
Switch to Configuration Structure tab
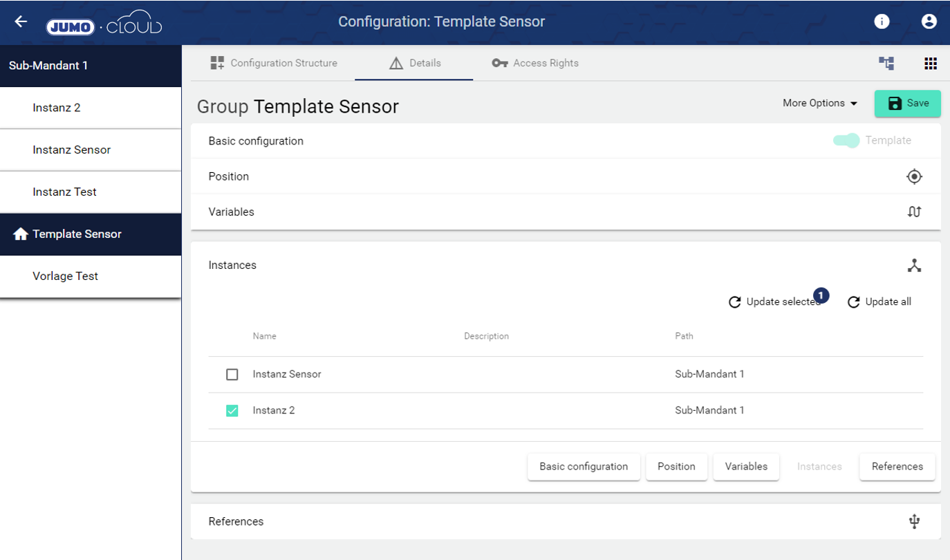coord(274,63)
